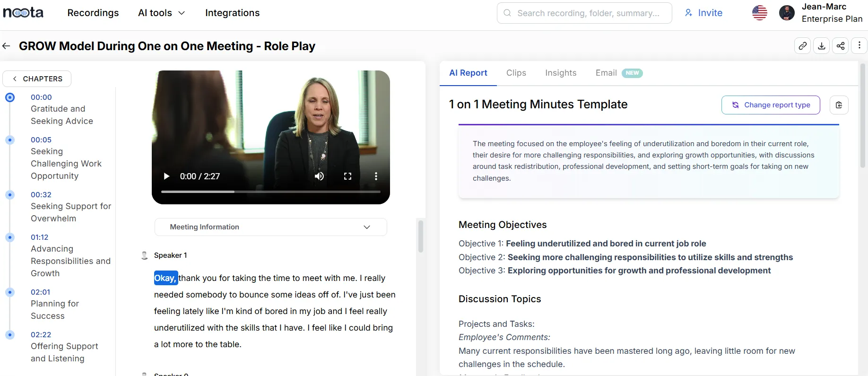This screenshot has width=868, height=376.
Task: Click the Enterprise Plan label
Action: coord(832,19)
